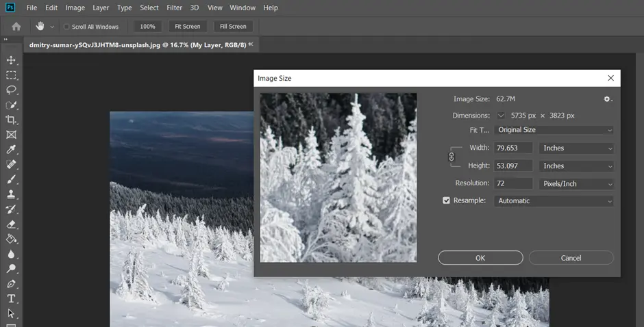
Task: Open the Hand tool preset picker arrow
Action: coord(52,27)
